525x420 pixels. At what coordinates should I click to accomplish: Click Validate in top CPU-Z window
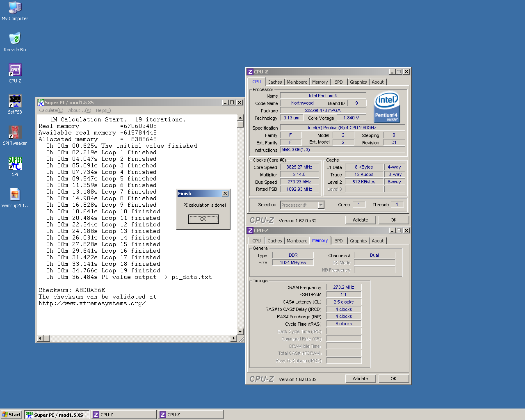pos(360,220)
